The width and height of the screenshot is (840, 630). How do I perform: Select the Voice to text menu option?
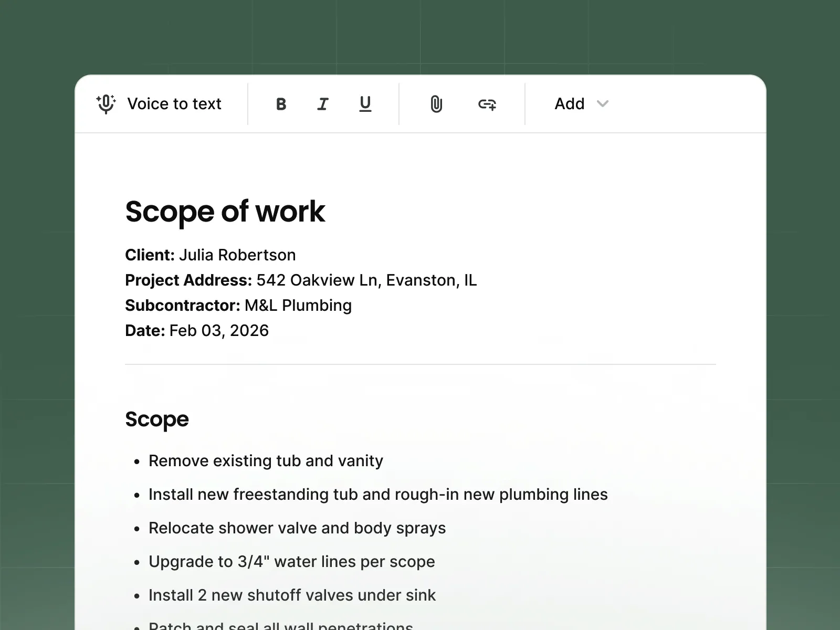tap(161, 104)
